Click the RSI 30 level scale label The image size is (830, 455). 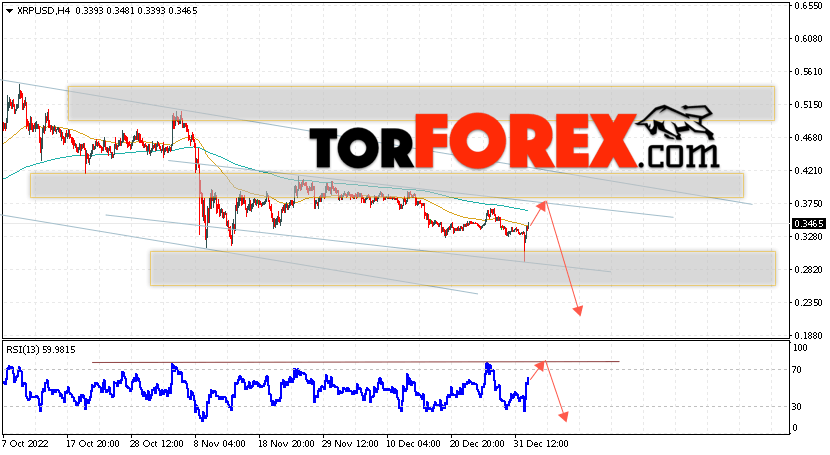click(x=797, y=407)
